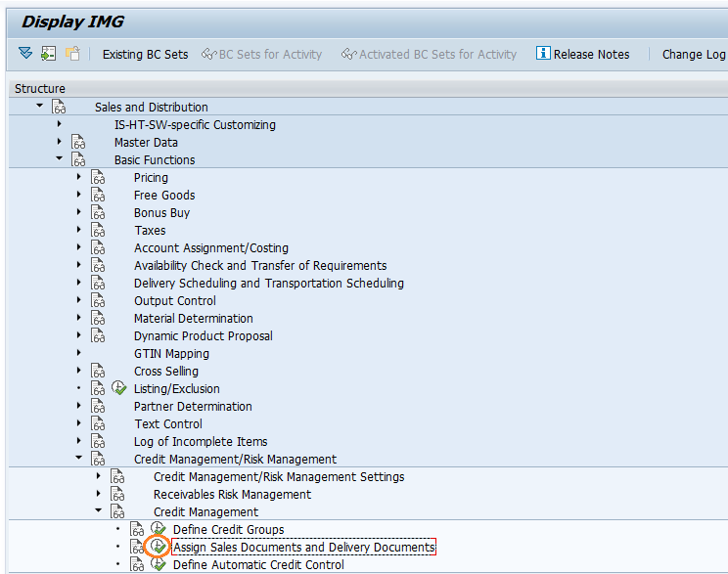728x574 pixels.
Task: Click BC Sets for Activity button
Action: [x=261, y=55]
